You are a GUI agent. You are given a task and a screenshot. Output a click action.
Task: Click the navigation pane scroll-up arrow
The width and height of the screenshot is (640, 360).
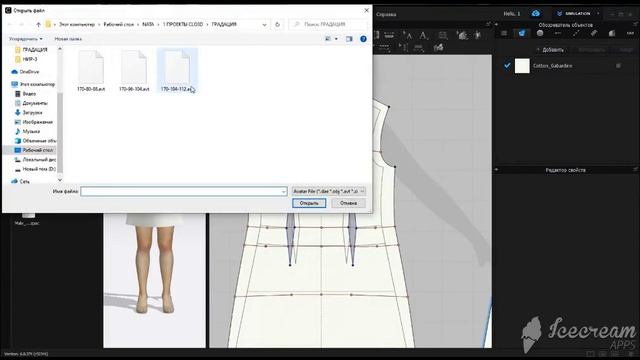[x=60, y=49]
